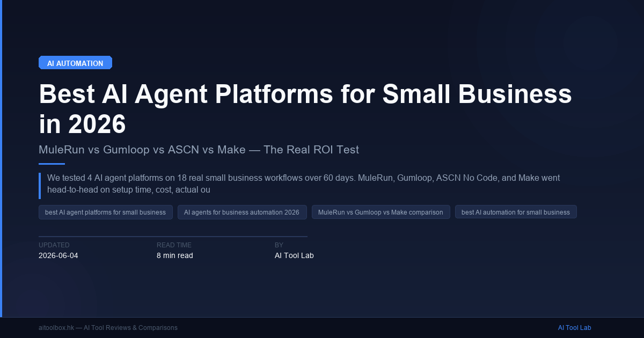Click the date 2026-06-04
This screenshot has width=644, height=338.
point(58,255)
